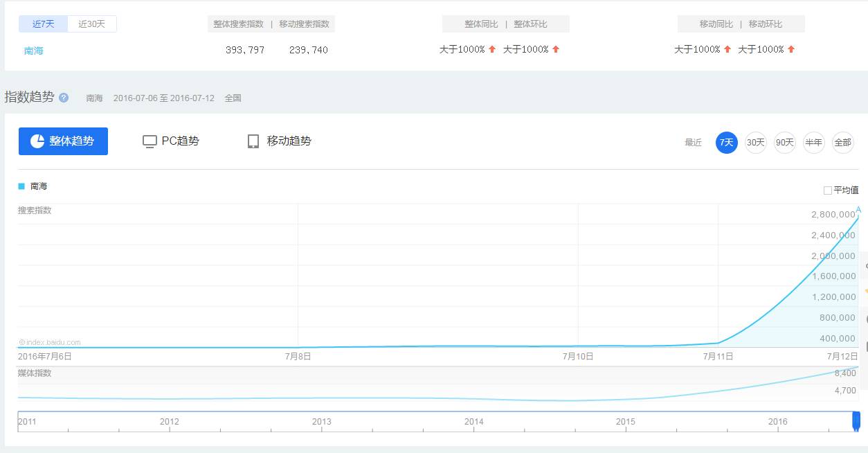Viewport: 868px width, 453px height.
Task: Open the 整体趋势 tab
Action: point(63,141)
